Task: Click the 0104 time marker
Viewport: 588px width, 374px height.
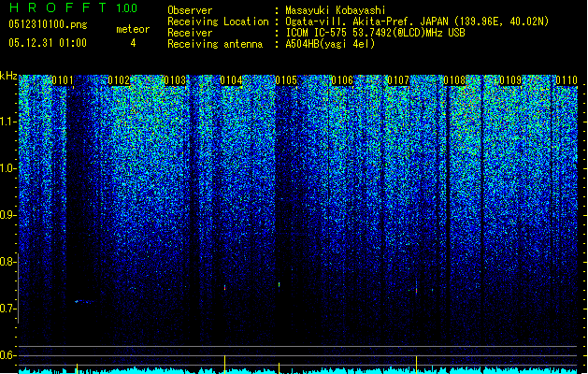Action: pyautogui.click(x=231, y=80)
